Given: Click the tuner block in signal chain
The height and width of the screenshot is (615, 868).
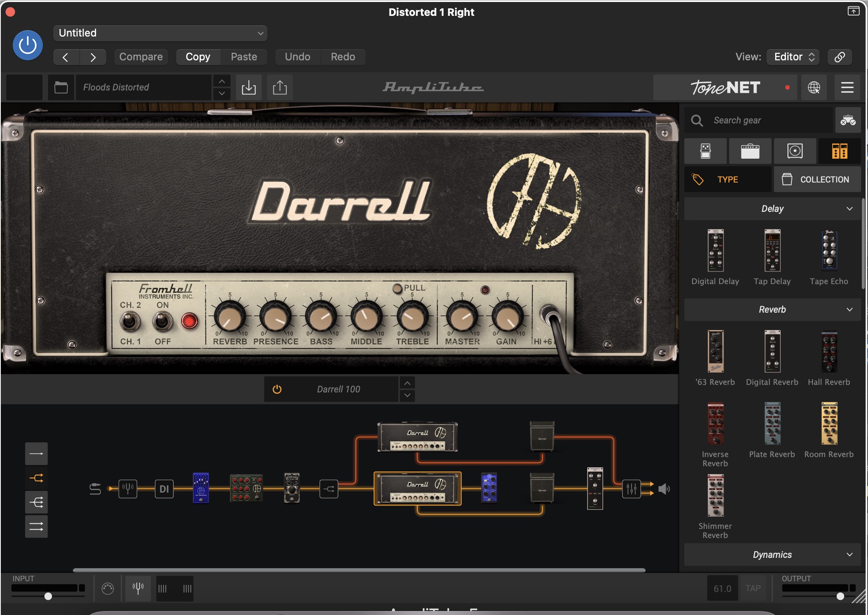Looking at the screenshot, I should click(x=128, y=489).
